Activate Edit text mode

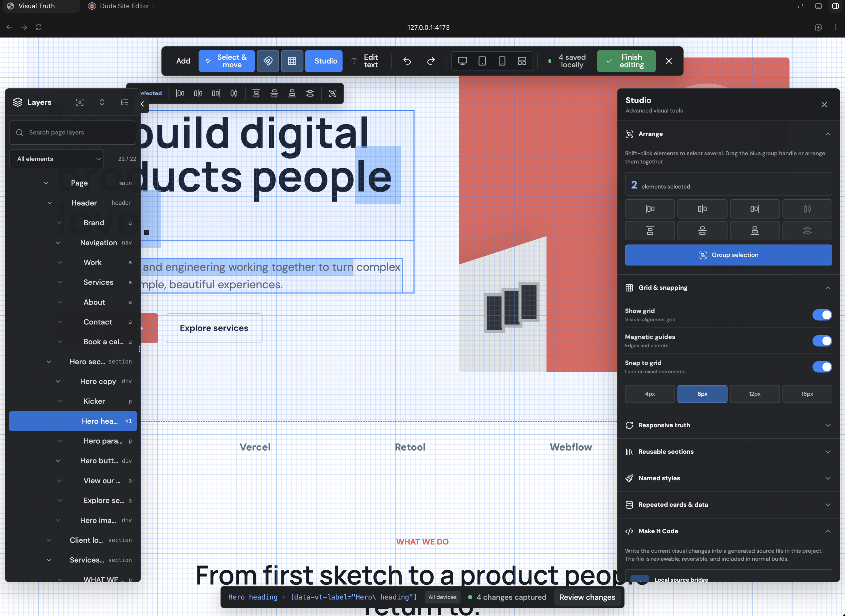tap(365, 61)
